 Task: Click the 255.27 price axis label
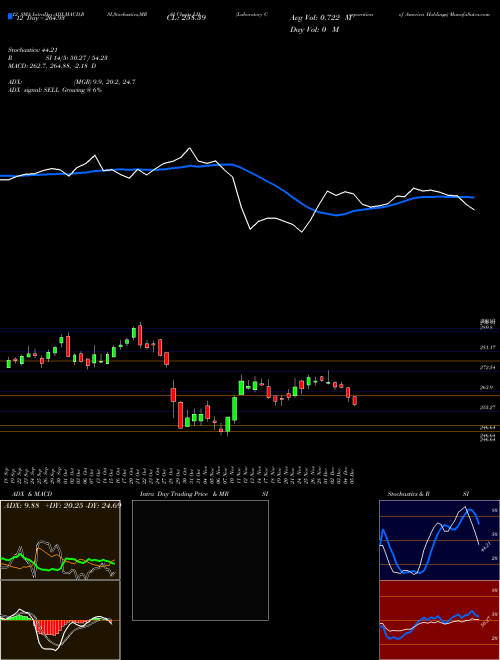(x=488, y=407)
